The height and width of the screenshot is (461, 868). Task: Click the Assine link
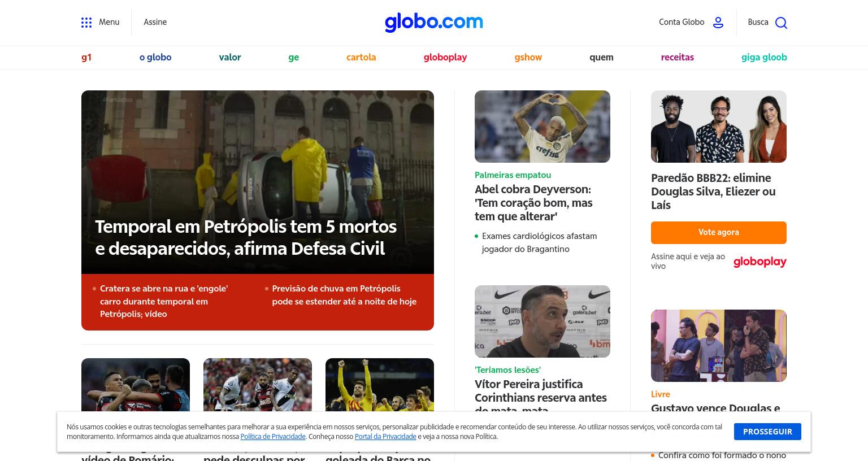(155, 22)
